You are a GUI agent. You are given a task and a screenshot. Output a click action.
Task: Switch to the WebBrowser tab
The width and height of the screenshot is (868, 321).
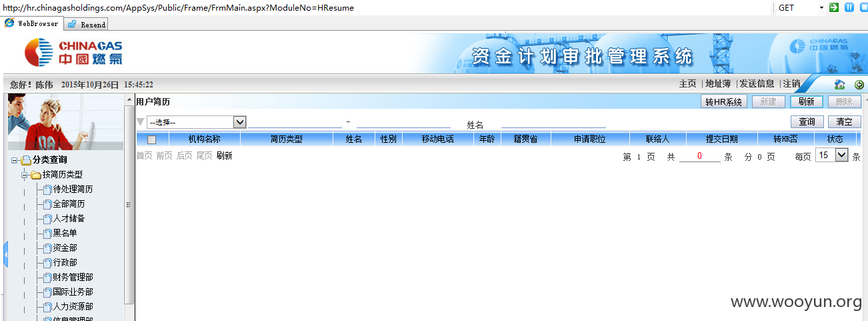(32, 23)
